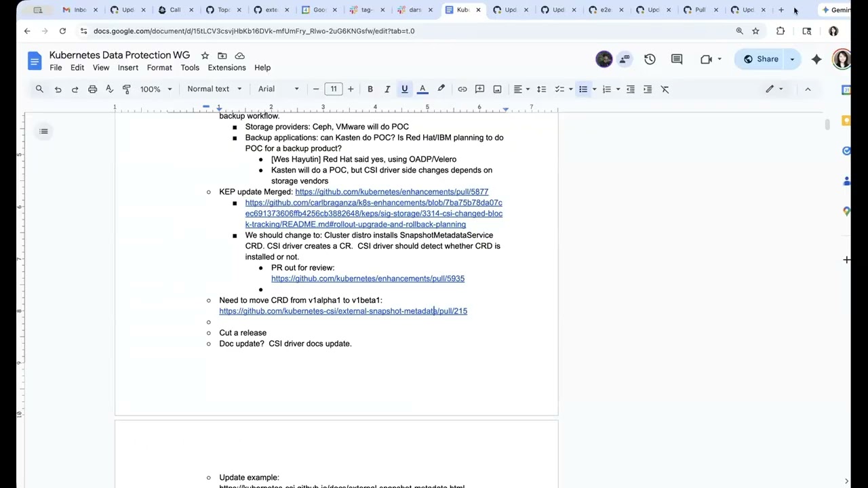Star the Kubernetes Data Protection WG document
The width and height of the screenshot is (868, 488).
point(205,56)
